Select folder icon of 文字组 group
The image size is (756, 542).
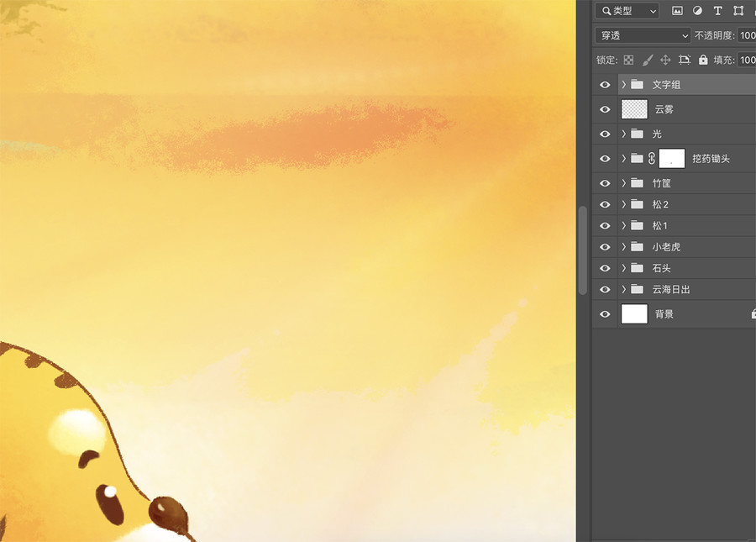[638, 84]
